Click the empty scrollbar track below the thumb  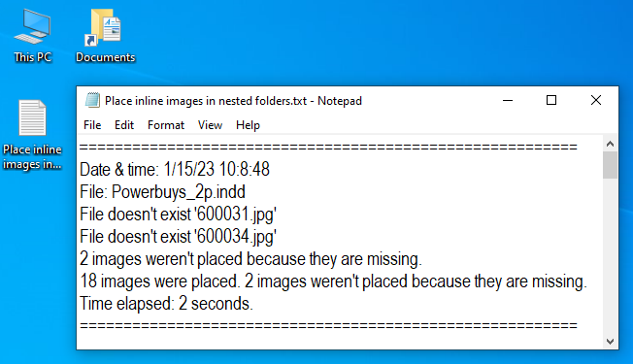(610, 256)
